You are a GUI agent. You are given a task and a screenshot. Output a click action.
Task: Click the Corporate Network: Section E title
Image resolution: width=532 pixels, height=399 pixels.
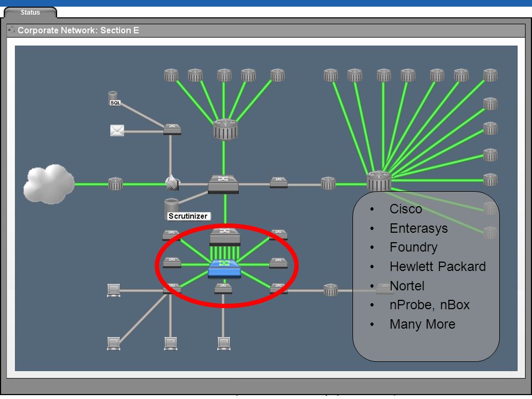[78, 30]
